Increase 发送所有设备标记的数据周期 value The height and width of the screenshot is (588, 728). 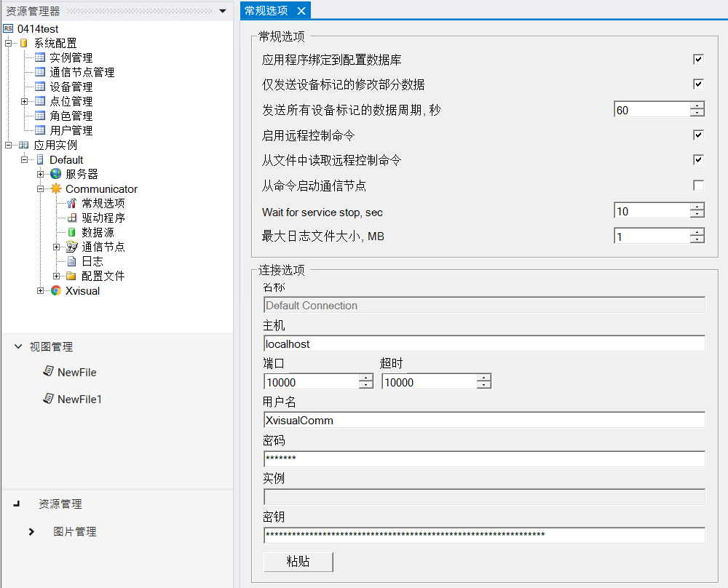pyautogui.click(x=697, y=106)
